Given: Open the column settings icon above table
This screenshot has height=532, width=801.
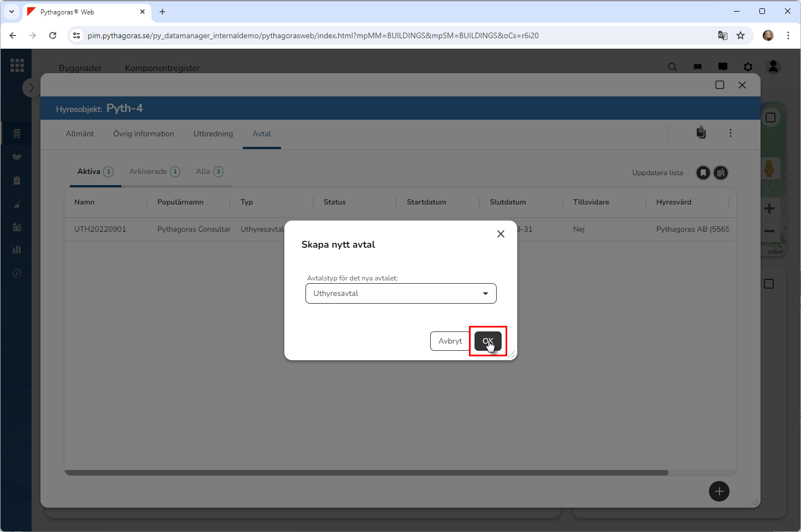Looking at the screenshot, I should click(721, 173).
